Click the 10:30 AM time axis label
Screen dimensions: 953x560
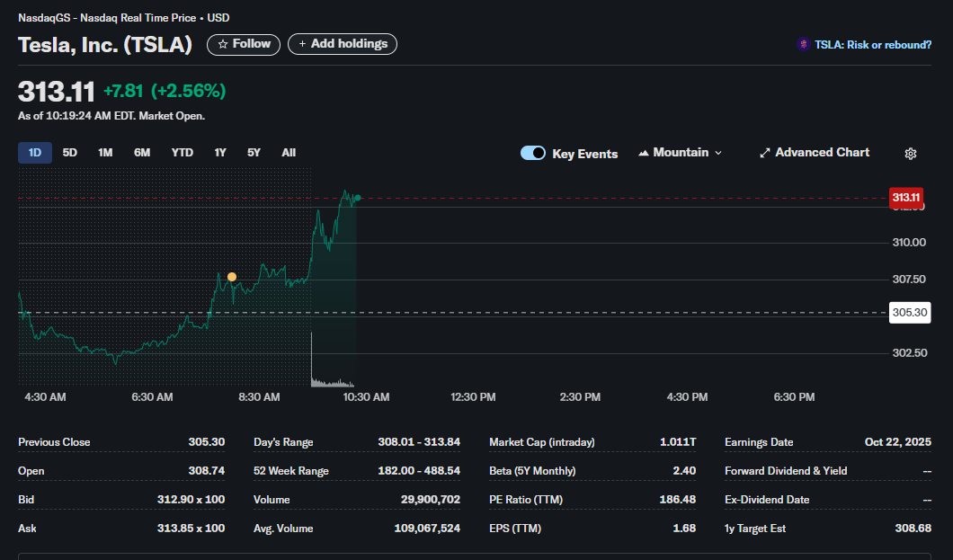pos(366,397)
